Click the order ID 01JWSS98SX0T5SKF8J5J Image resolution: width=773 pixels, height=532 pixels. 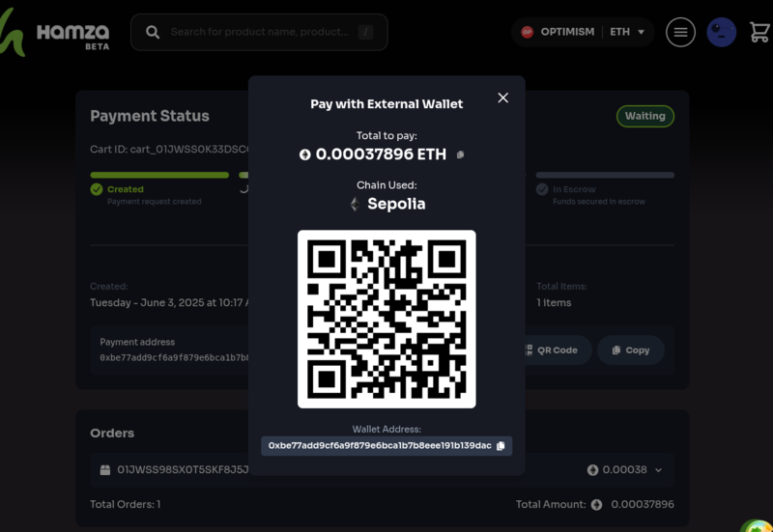point(183,470)
